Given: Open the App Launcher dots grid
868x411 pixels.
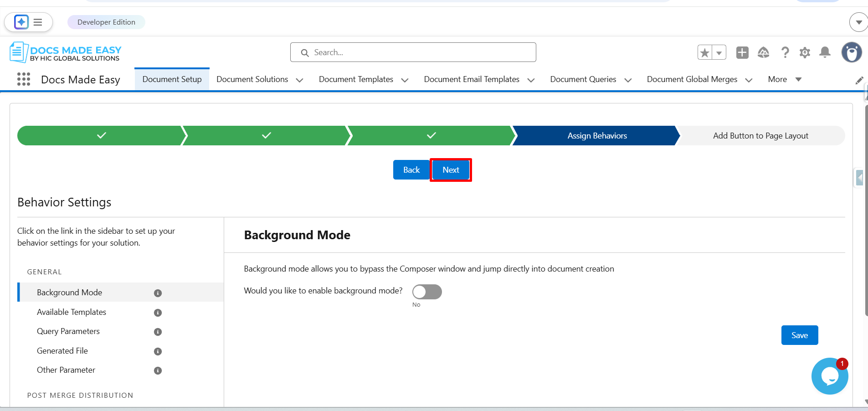Looking at the screenshot, I should click(24, 79).
